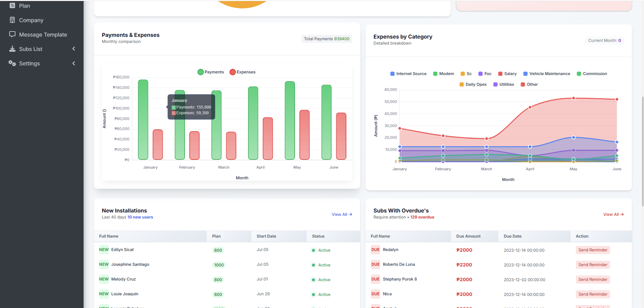Image resolution: width=644 pixels, height=308 pixels.
Task: Click the DUE badge beside Roberto De Luna
Action: click(x=376, y=264)
